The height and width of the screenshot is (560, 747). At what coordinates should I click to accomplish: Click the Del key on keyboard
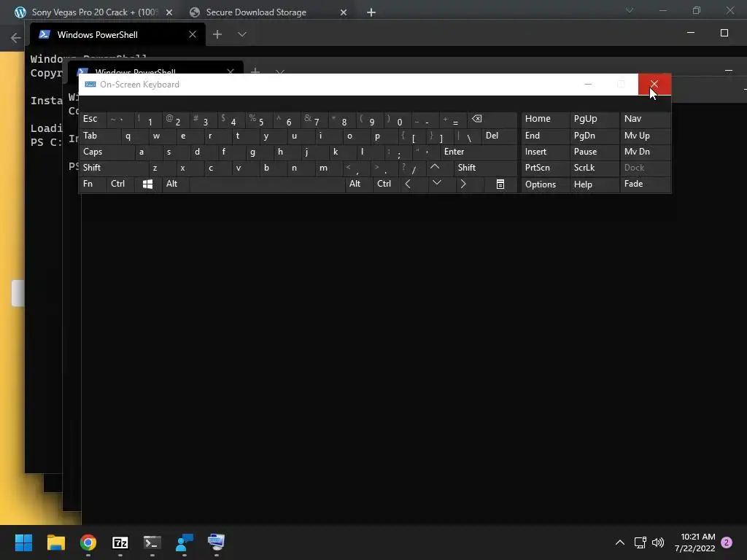click(x=499, y=136)
